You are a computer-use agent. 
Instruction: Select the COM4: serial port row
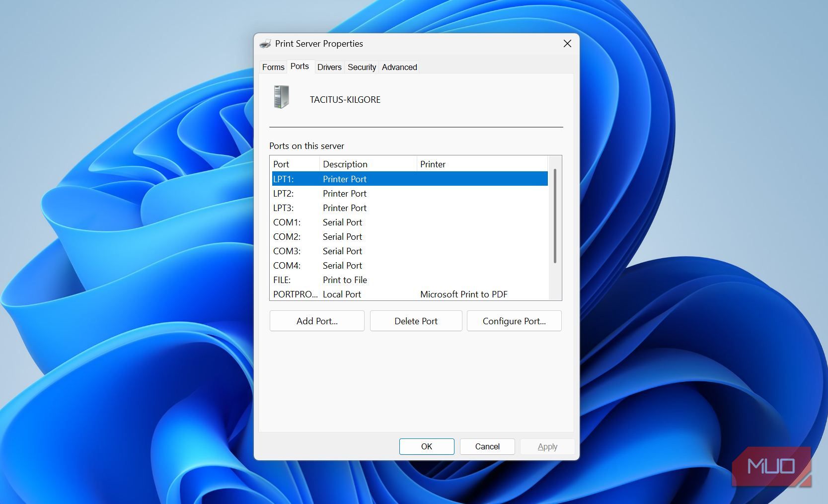coord(410,265)
